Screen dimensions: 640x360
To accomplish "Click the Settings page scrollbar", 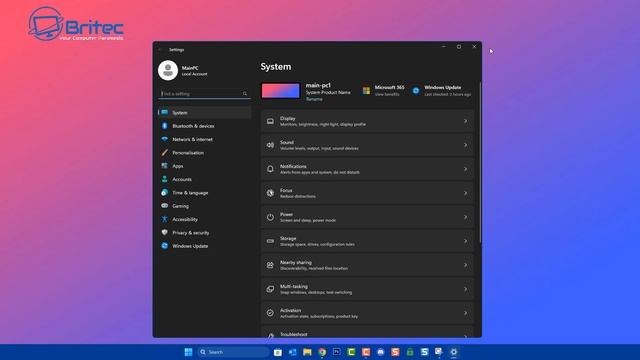I will (480, 162).
